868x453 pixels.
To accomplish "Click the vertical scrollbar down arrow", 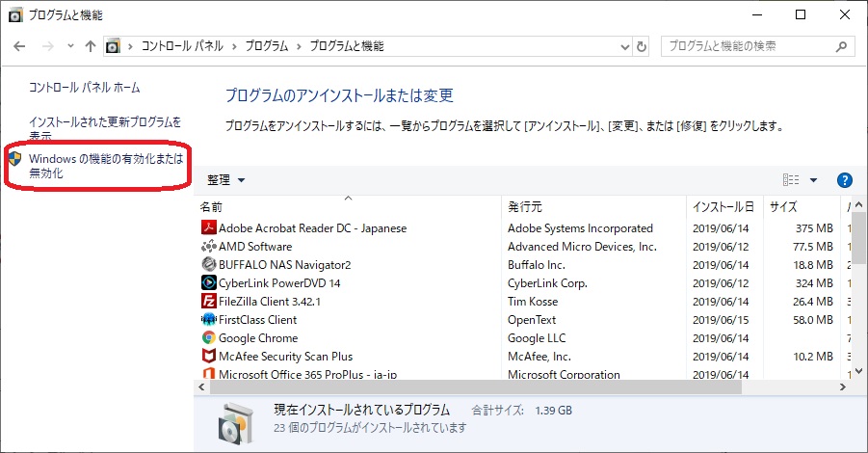I will [858, 371].
